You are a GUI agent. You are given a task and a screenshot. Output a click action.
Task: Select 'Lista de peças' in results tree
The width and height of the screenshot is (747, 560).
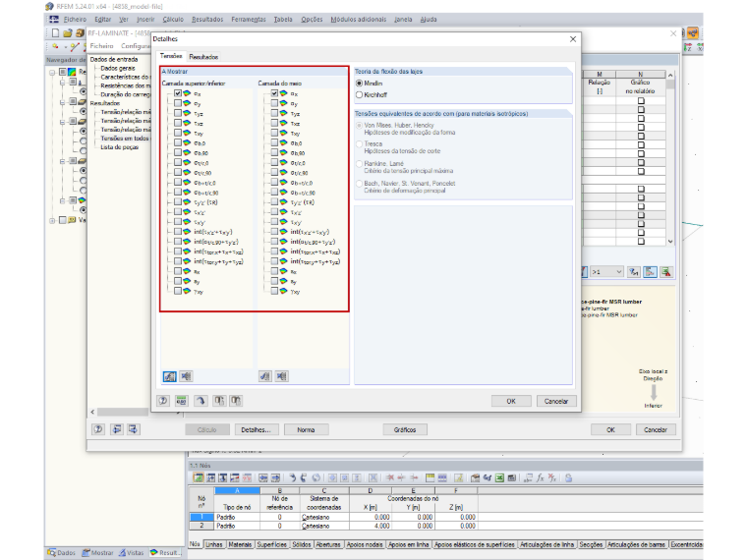119,147
